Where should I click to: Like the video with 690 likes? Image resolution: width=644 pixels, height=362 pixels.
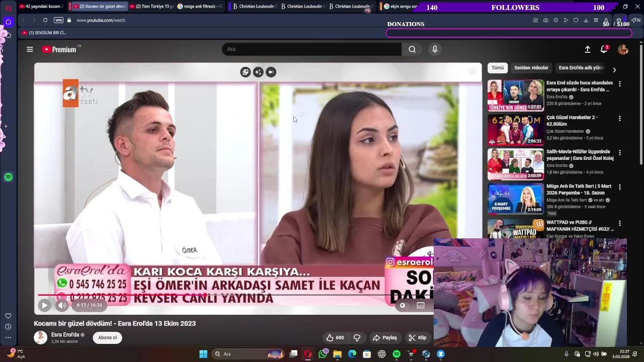tap(335, 338)
